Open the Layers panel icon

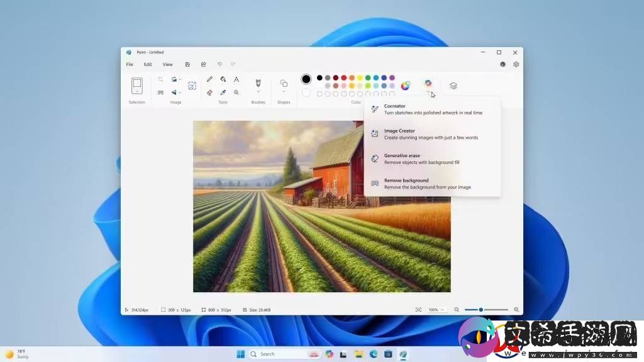click(x=453, y=85)
